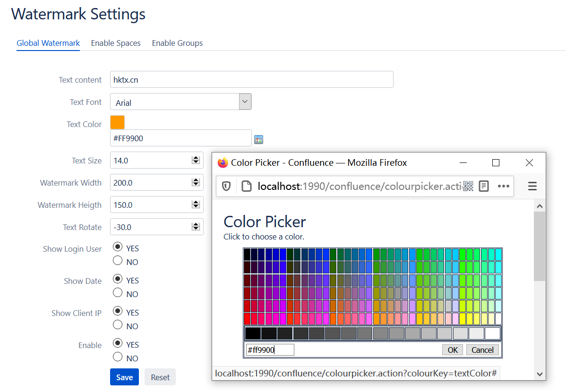Open the color picker icon beside #FF9900
This screenshot has width=566, height=392.
coord(258,139)
